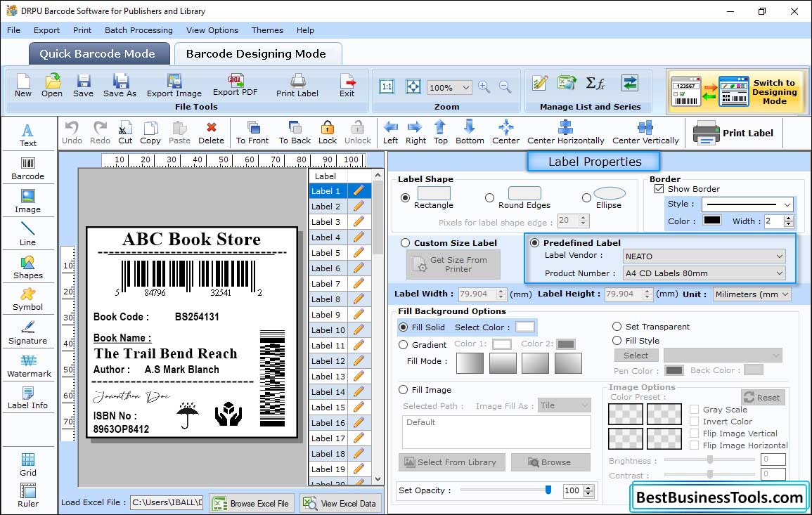812x515 pixels.
Task: Open Label Vendor dropdown
Action: point(704,256)
